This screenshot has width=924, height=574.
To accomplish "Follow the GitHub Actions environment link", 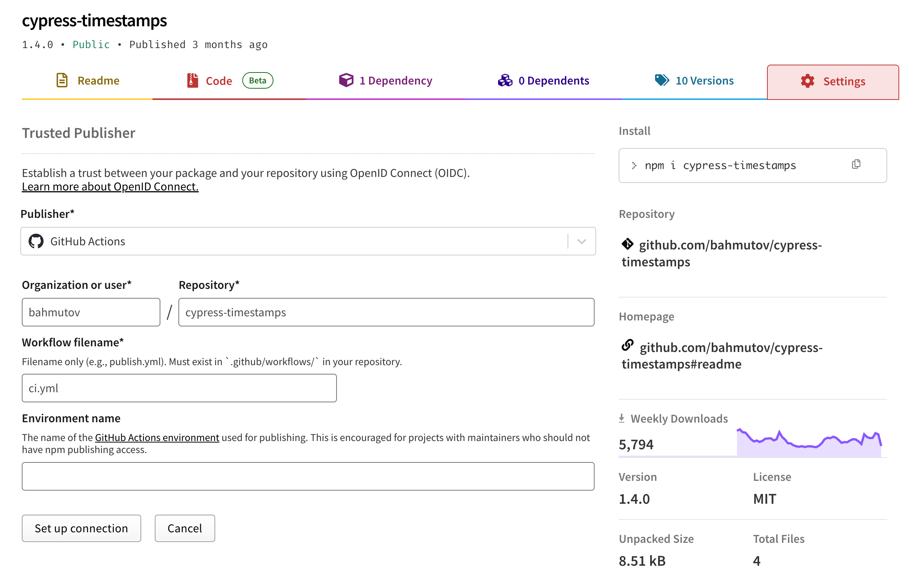I will [x=156, y=437].
